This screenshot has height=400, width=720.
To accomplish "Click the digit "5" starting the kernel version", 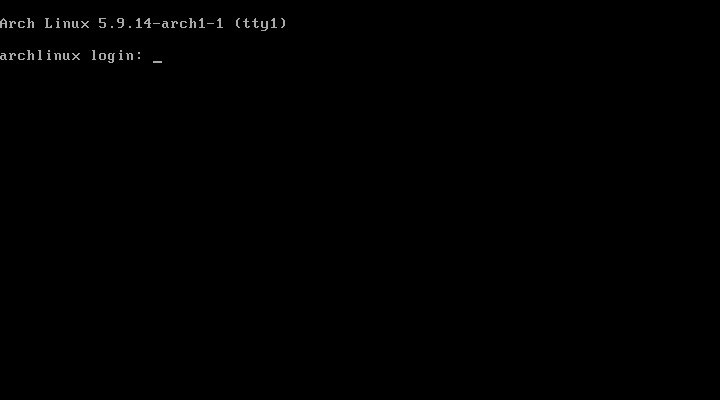I will (x=103, y=23).
